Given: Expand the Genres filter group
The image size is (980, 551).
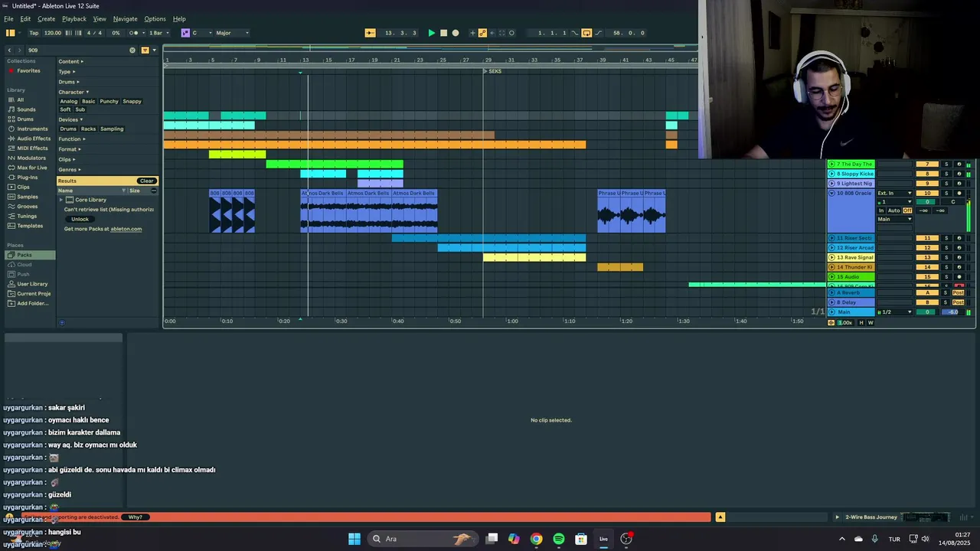Looking at the screenshot, I should tap(70, 169).
